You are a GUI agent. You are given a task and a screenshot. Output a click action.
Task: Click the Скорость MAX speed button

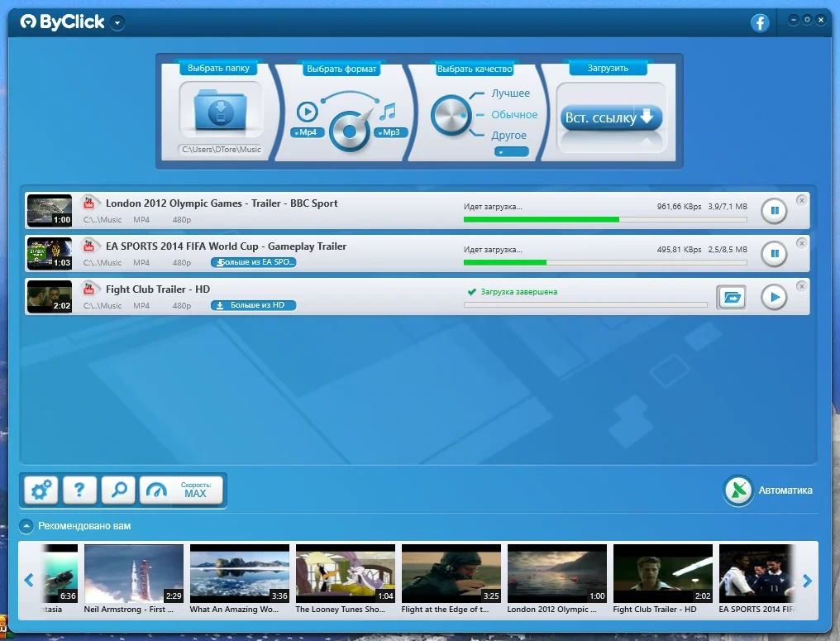182,490
